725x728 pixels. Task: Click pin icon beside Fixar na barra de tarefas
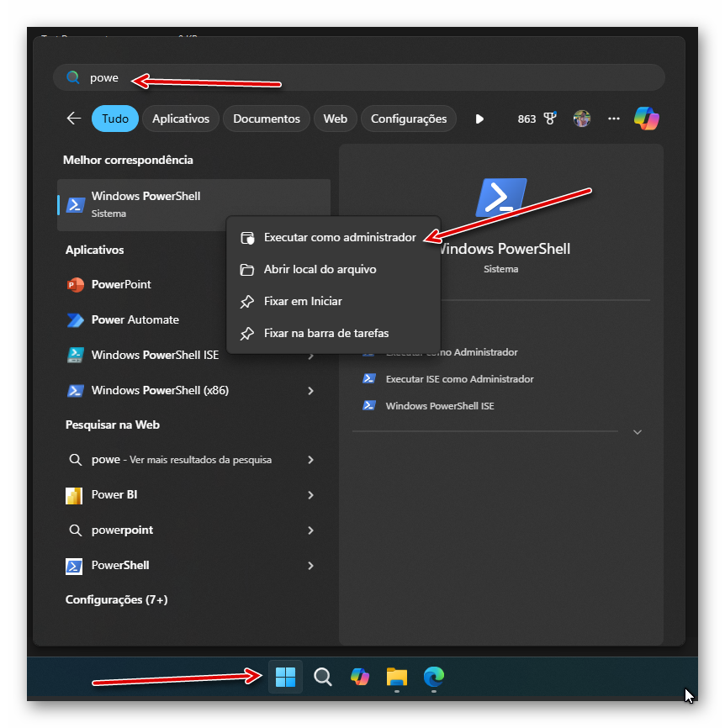246,334
